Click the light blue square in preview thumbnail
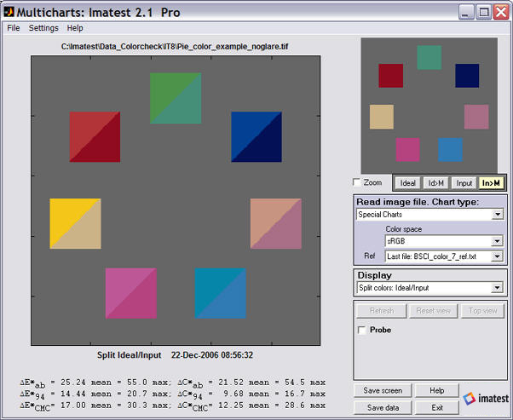Image resolution: width=513 pixels, height=420 pixels. [x=450, y=150]
